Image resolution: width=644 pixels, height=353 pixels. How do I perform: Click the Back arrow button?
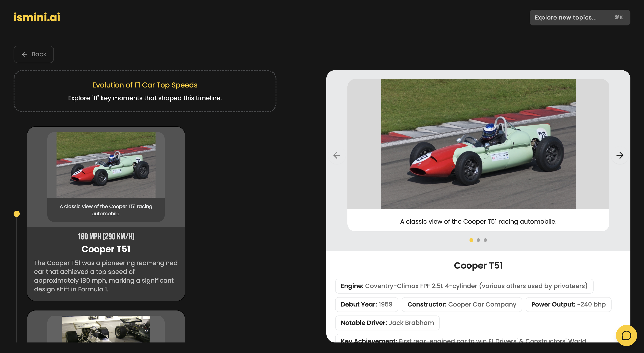tap(34, 54)
